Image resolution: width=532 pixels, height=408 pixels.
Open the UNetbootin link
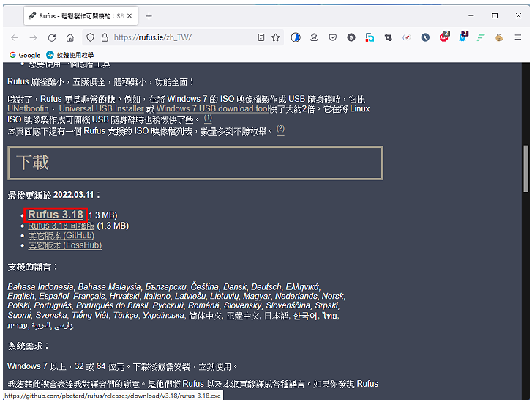[x=28, y=109]
